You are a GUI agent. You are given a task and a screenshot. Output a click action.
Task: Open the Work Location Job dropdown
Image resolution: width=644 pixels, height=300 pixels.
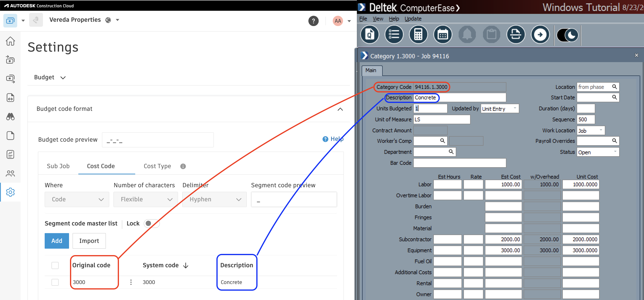coord(590,130)
